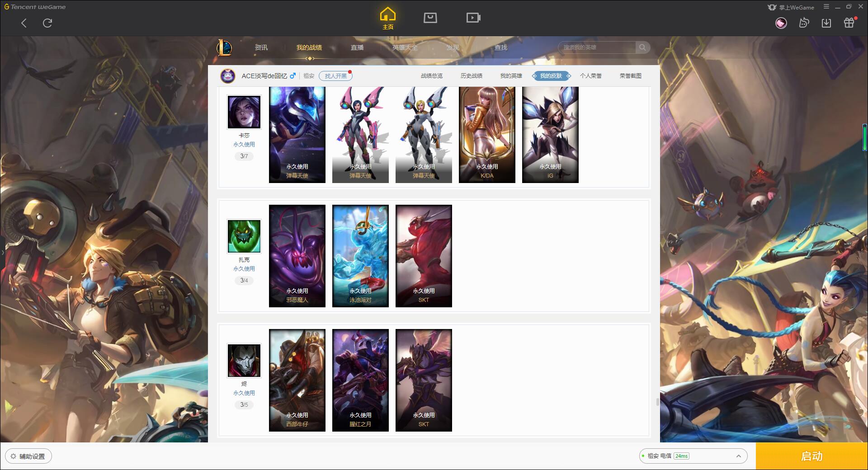868x470 pixels.
Task: Open the gift box icon
Action: tap(849, 23)
